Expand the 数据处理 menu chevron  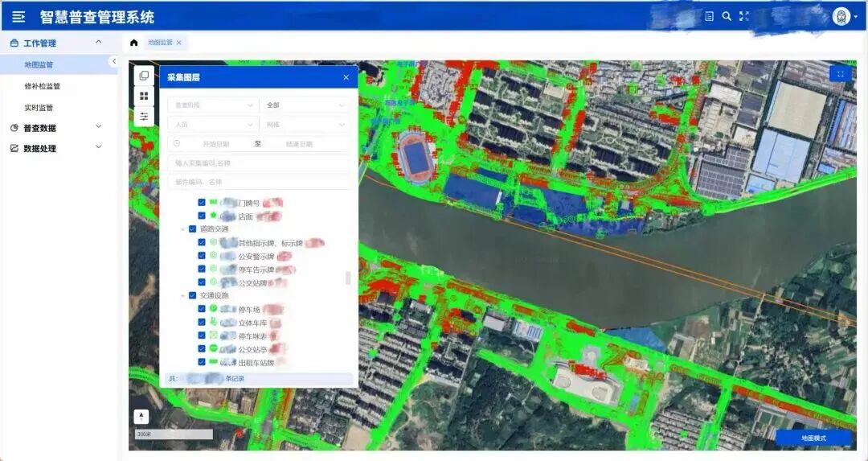click(99, 147)
